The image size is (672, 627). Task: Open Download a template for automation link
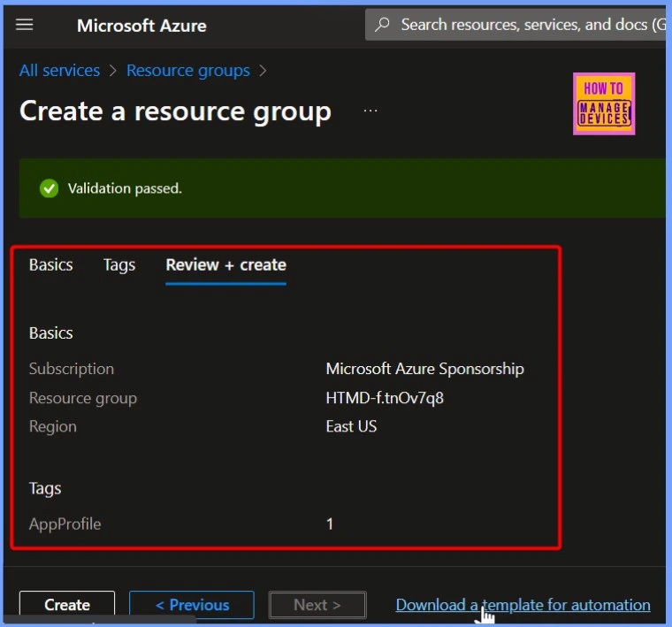click(x=523, y=605)
